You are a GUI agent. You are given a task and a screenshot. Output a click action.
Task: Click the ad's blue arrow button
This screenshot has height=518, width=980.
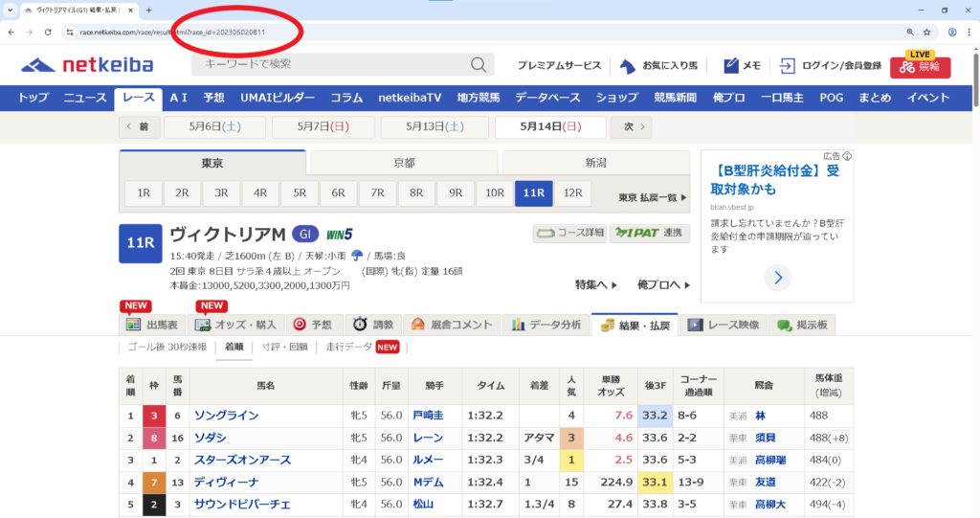[x=777, y=278]
